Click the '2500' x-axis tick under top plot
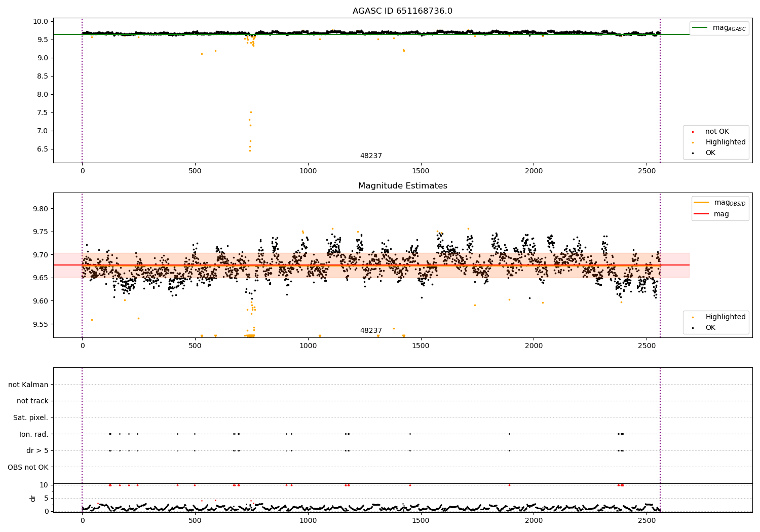 (647, 171)
